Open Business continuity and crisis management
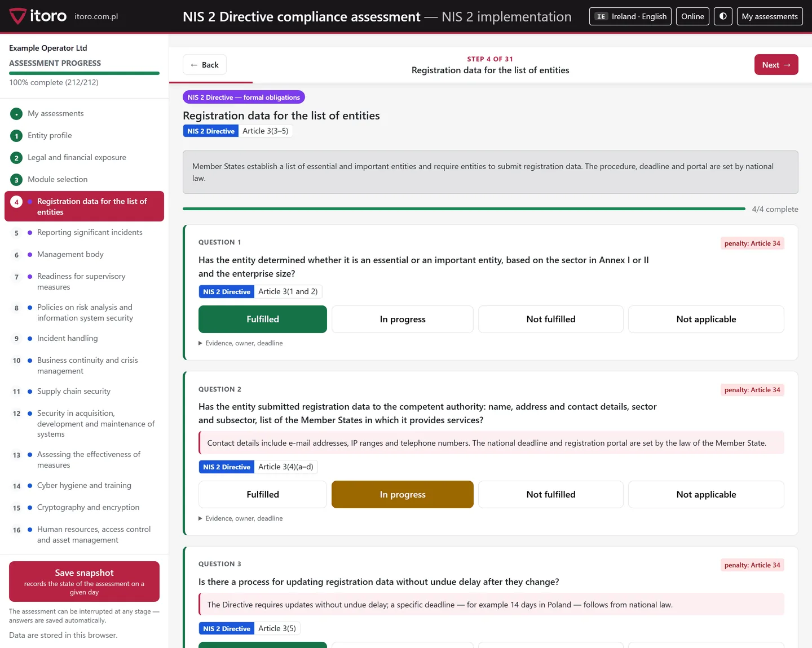 click(x=84, y=365)
